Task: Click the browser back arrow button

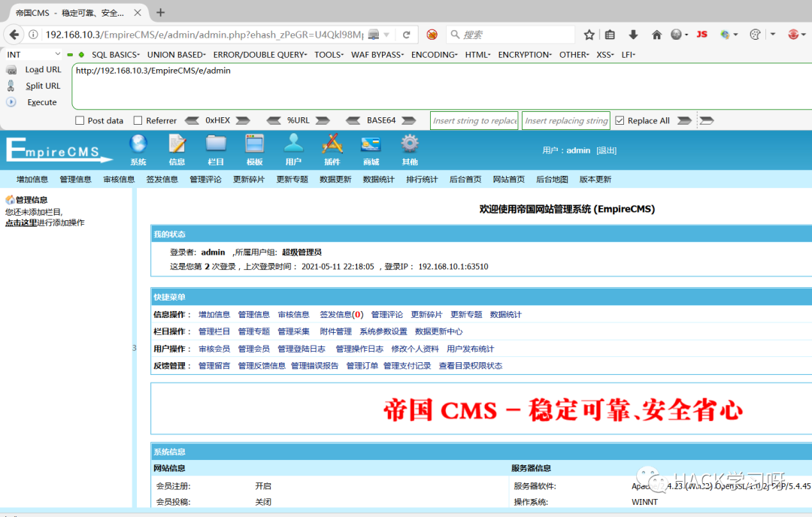Action: tap(14, 35)
